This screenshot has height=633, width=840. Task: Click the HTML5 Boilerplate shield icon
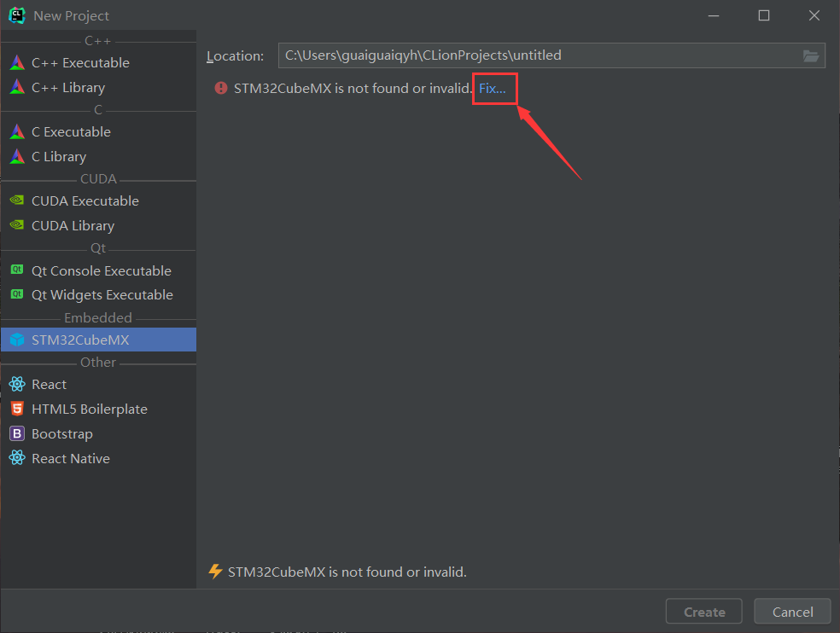pyautogui.click(x=17, y=409)
